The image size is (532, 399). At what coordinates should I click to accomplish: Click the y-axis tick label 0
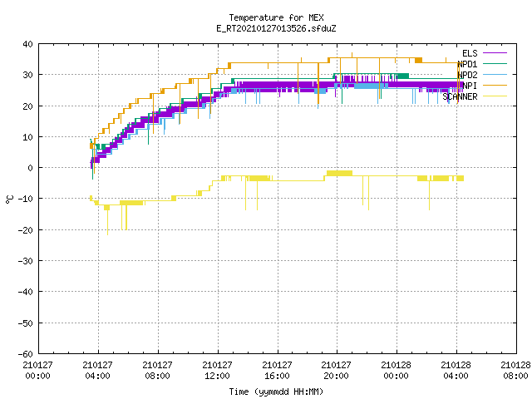click(x=31, y=168)
